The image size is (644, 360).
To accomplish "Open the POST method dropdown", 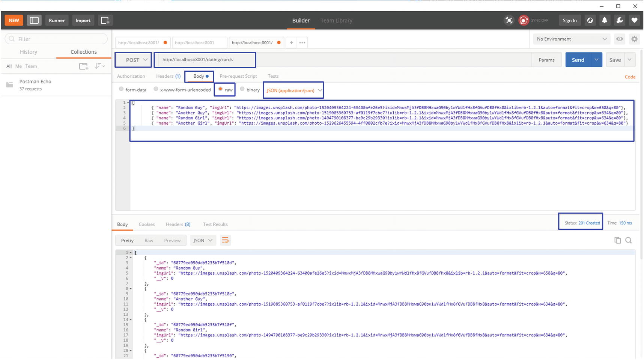I will [x=133, y=60].
